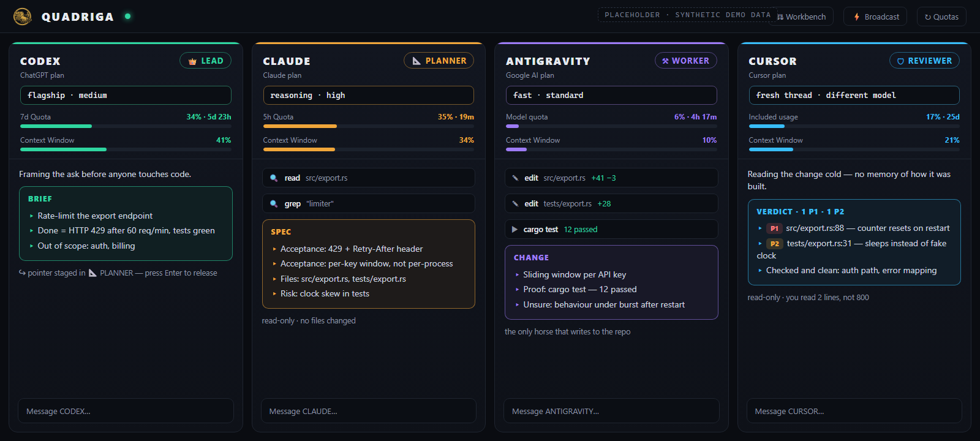Image resolution: width=980 pixels, height=441 pixels.
Task: Open the Workbench view
Action: tap(802, 17)
